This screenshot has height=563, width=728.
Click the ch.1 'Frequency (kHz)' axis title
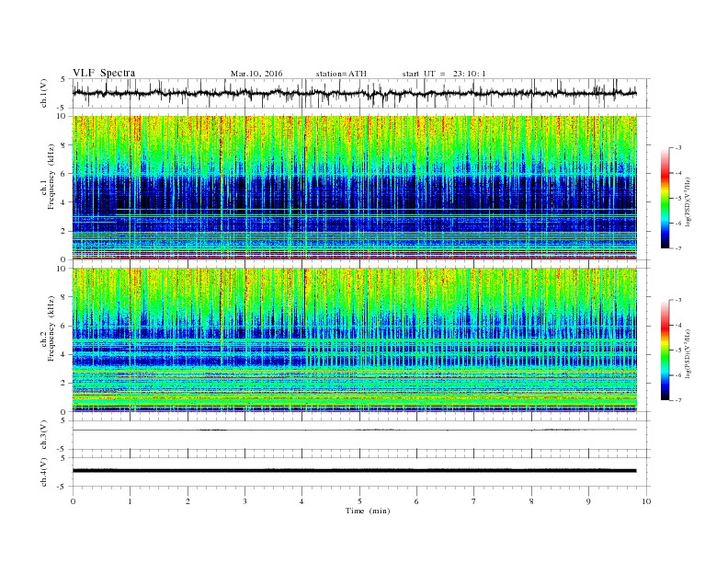(x=51, y=177)
